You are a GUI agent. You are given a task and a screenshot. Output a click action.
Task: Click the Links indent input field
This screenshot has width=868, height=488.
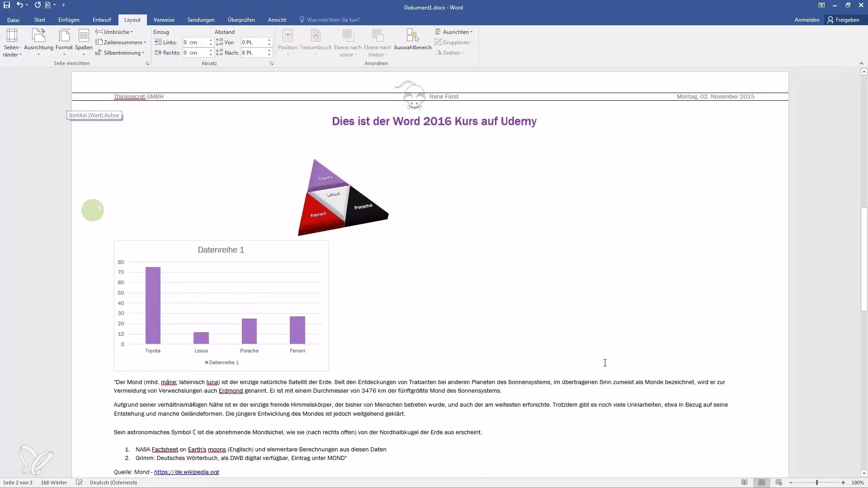195,42
